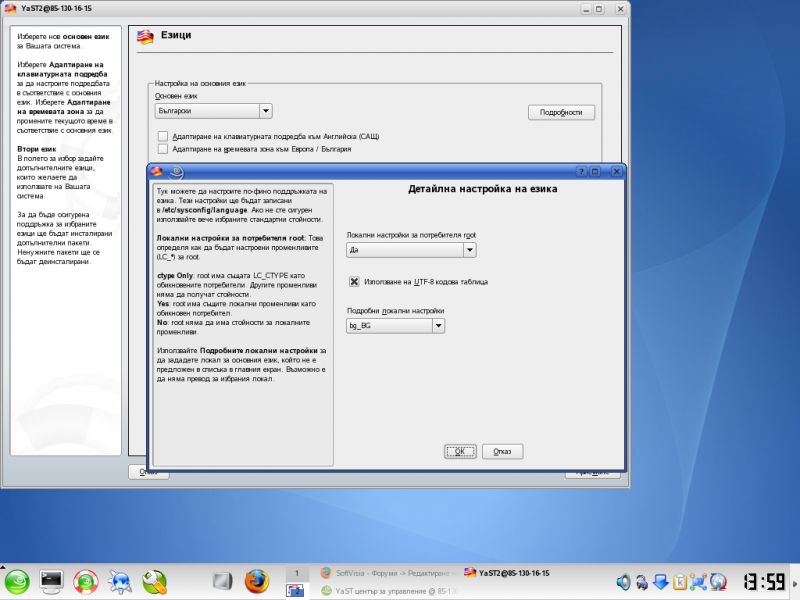
Task: Confirm with the OK button
Action: [460, 452]
